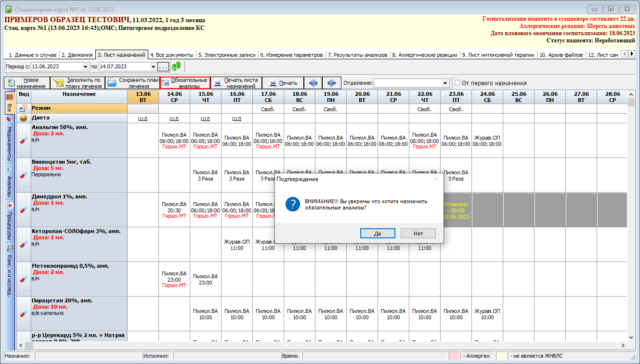
Task: Close the Подтверждение dialog with X
Action: (x=436, y=179)
